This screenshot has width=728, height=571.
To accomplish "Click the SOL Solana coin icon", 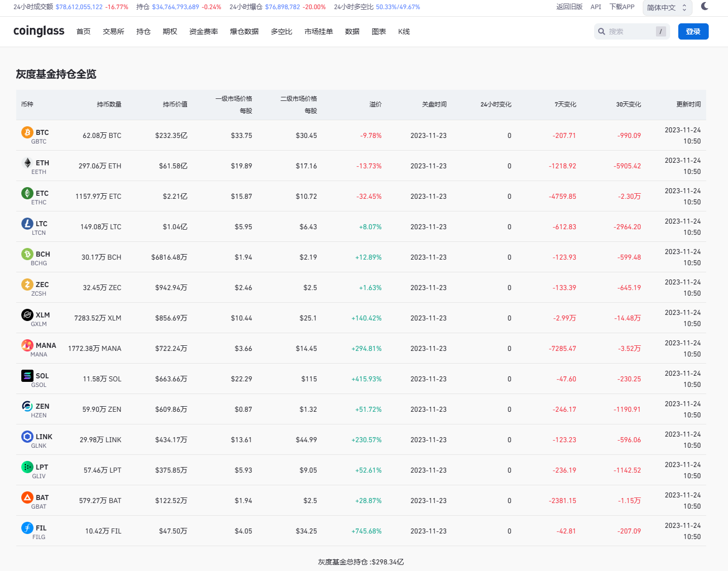I will coord(27,376).
